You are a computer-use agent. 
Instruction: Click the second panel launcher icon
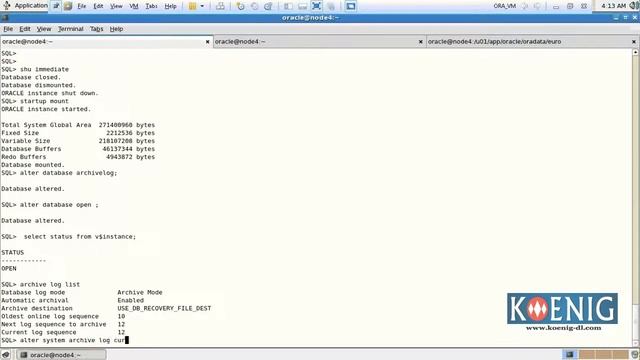(68, 6)
